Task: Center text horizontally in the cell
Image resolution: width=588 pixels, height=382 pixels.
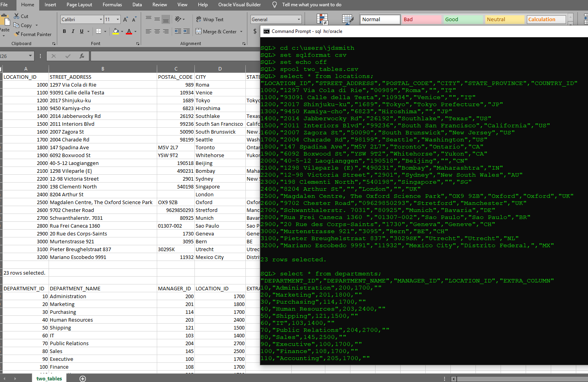Action: point(157,31)
